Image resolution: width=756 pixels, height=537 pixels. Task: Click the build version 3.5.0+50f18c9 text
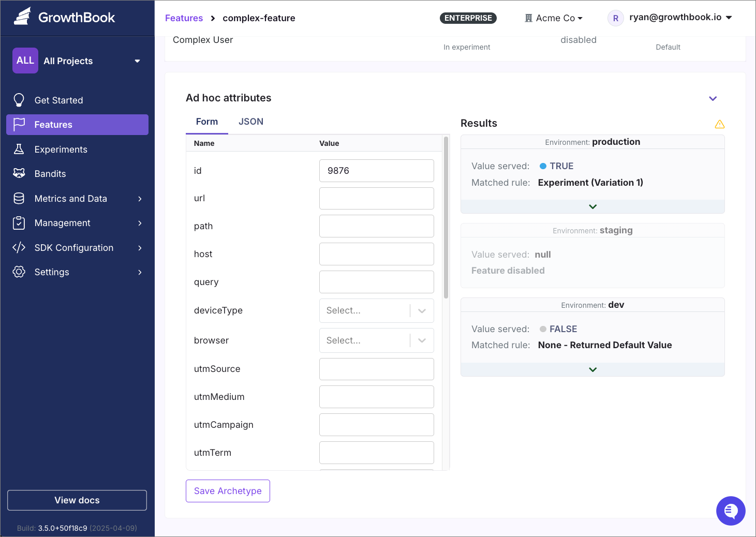pos(62,528)
